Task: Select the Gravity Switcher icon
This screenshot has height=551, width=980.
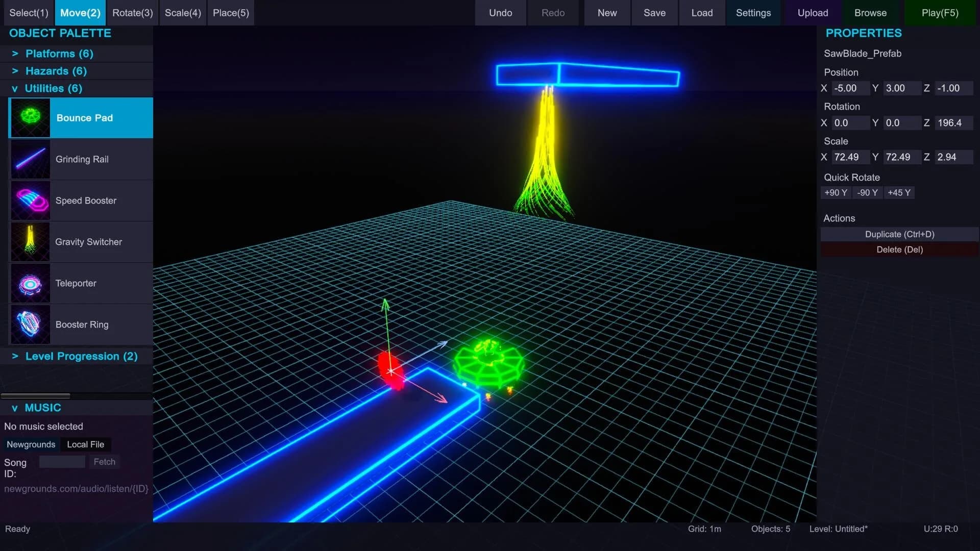Action: click(31, 242)
